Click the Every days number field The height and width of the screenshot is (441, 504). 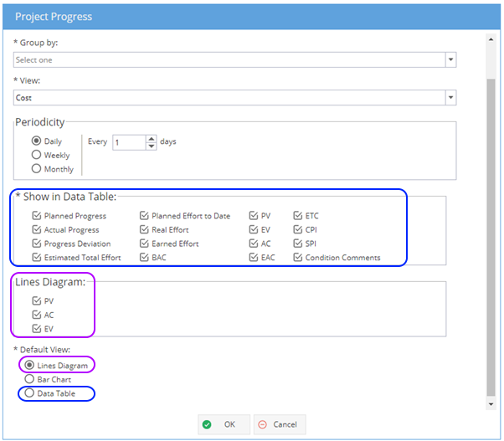(129, 142)
